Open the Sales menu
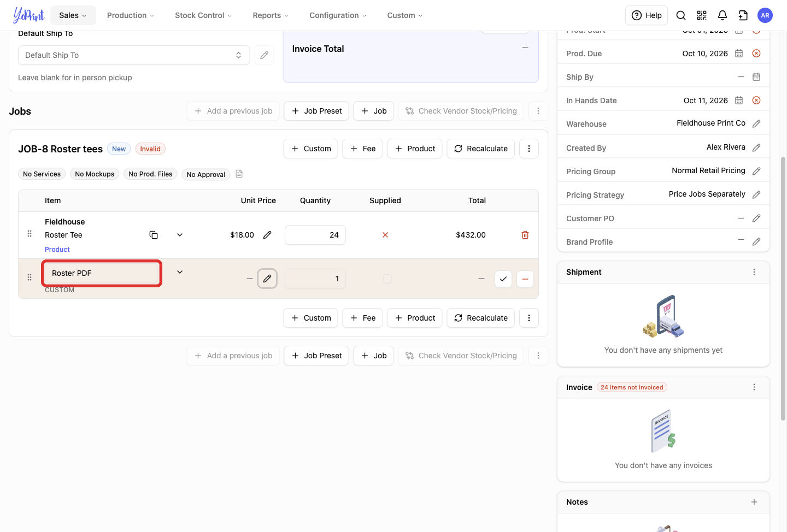Screen dimensions: 787x532 point(73,15)
